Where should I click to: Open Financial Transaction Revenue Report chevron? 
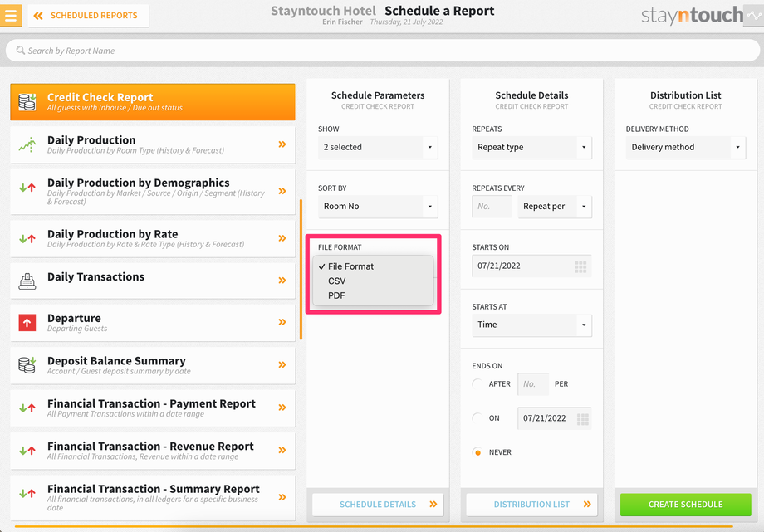pyautogui.click(x=282, y=450)
